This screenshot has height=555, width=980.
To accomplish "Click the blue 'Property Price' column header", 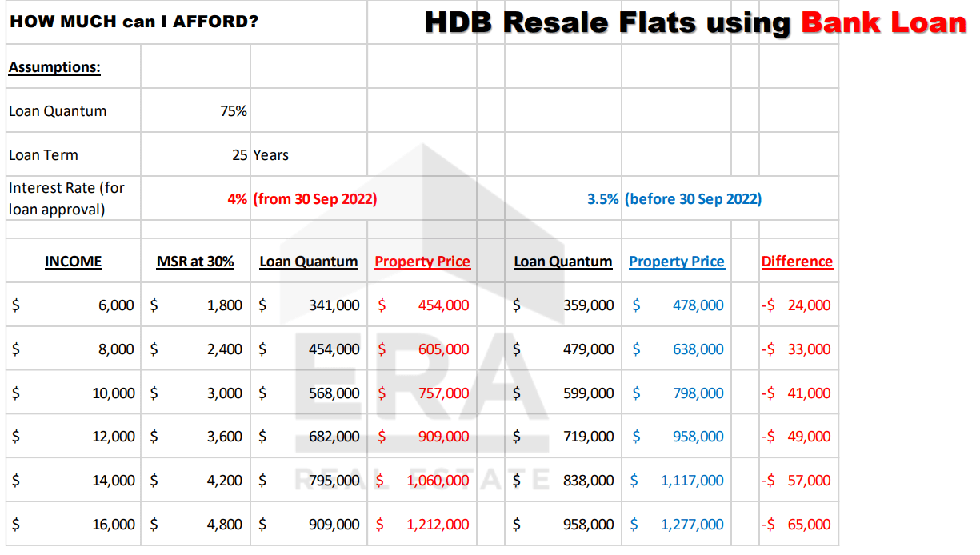I will [x=677, y=262].
